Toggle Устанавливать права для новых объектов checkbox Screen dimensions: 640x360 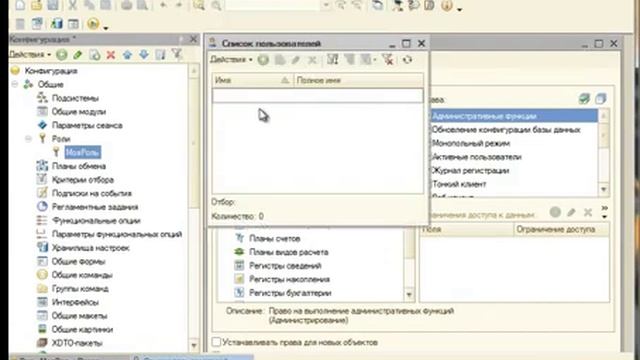216,342
